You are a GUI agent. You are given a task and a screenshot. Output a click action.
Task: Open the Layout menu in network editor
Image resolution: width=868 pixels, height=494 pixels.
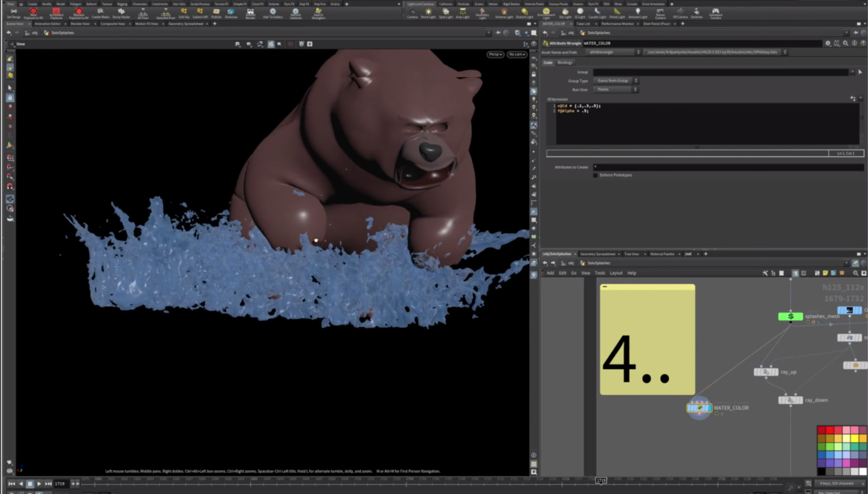pos(616,273)
